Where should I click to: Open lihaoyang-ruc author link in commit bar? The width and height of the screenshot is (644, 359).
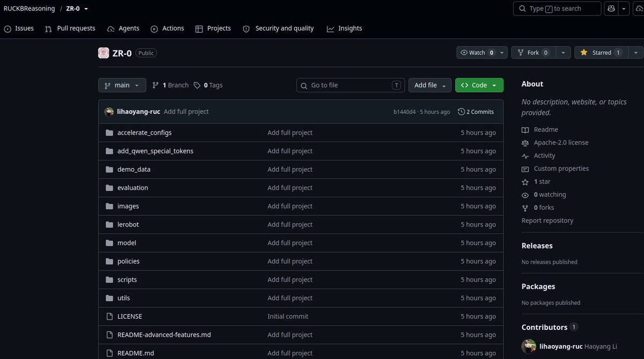pyautogui.click(x=138, y=112)
